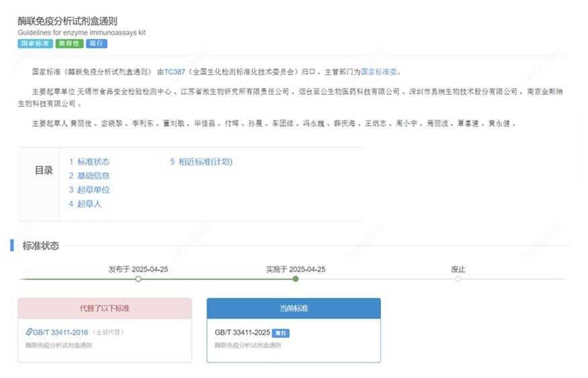The image size is (588, 378).
Task: Click the 代替了以下标准 card header
Action: click(104, 308)
